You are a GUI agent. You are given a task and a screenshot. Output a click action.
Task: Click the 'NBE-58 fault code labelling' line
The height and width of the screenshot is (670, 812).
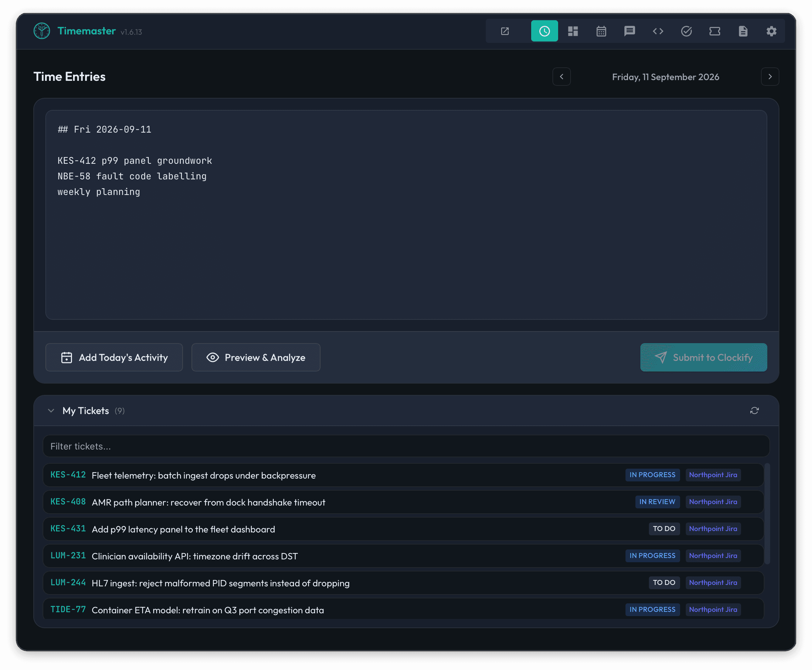click(132, 177)
